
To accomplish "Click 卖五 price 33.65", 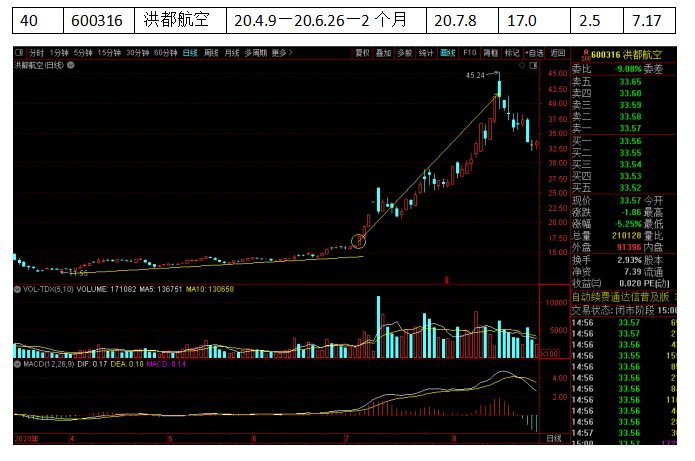I will (x=630, y=82).
